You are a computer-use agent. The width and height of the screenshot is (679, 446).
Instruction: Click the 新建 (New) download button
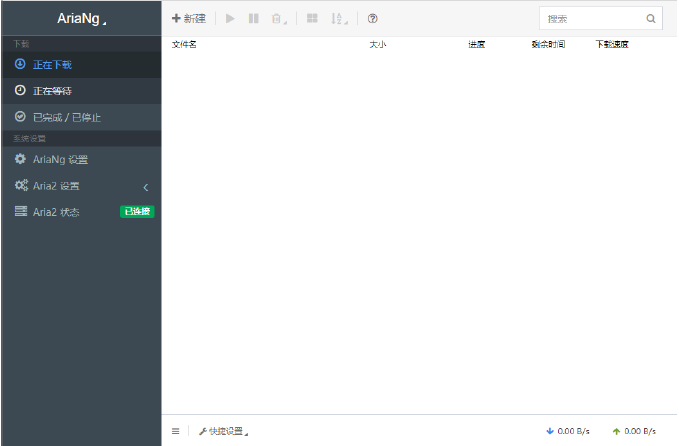click(x=189, y=18)
